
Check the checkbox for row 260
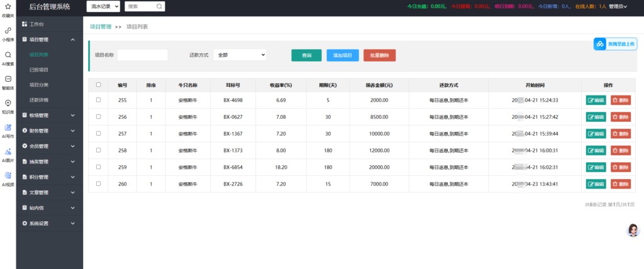(98, 184)
